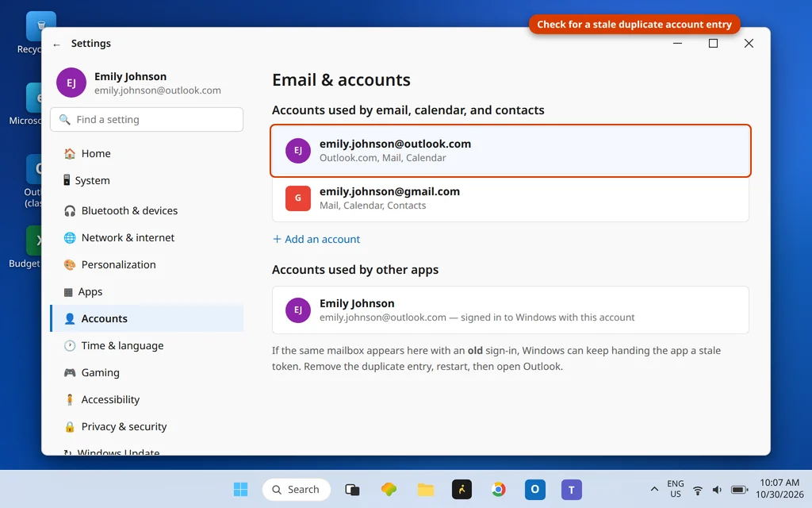This screenshot has width=812, height=508.
Task: Open Privacy & security settings
Action: coord(147,426)
